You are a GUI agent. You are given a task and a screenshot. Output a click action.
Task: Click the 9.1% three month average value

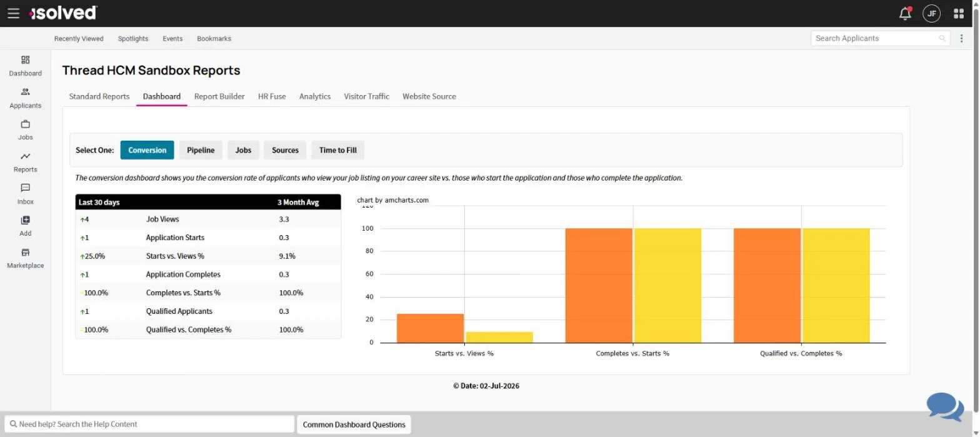tap(287, 256)
